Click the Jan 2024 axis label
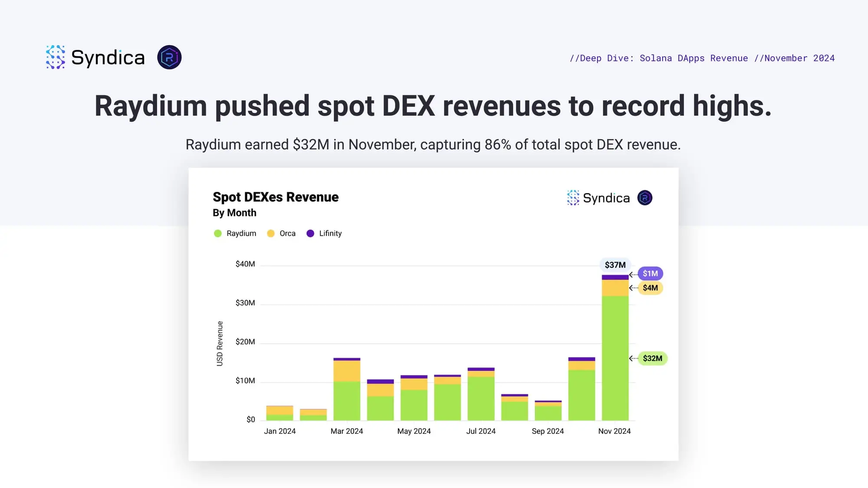868x488 pixels. 279,431
